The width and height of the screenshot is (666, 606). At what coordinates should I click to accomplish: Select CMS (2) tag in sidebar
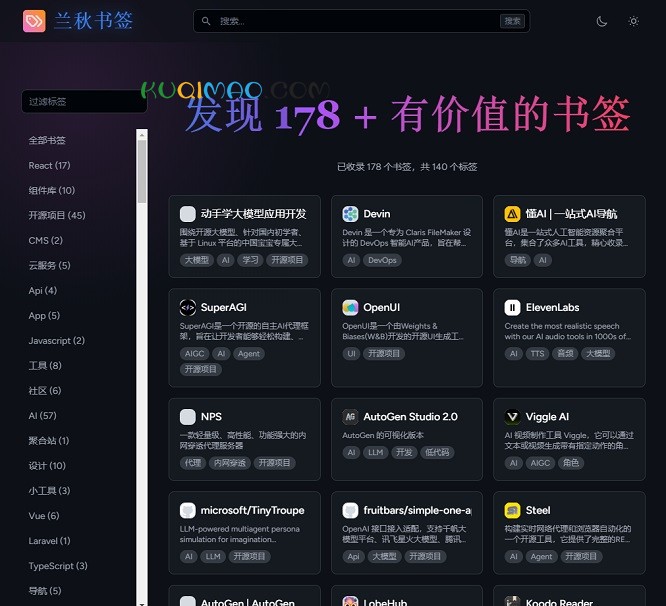tap(45, 240)
